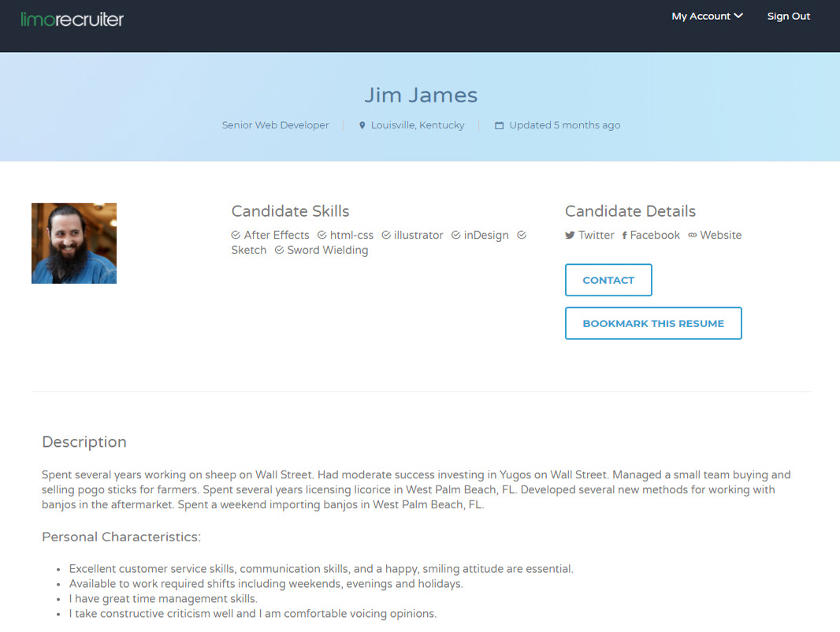Screen dimensions: 840x632
Task: Click the After Effects checkmark icon
Action: pyautogui.click(x=236, y=235)
